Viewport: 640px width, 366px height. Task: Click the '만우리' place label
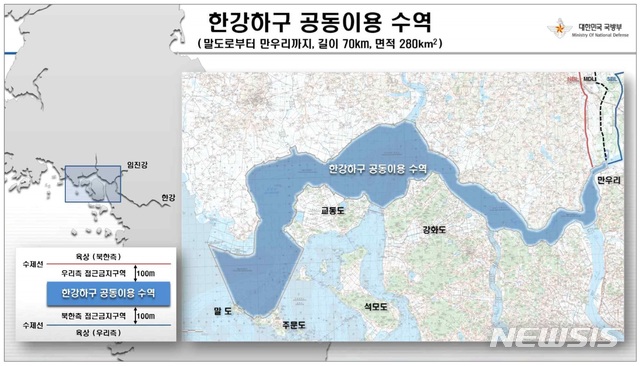[x=609, y=180]
